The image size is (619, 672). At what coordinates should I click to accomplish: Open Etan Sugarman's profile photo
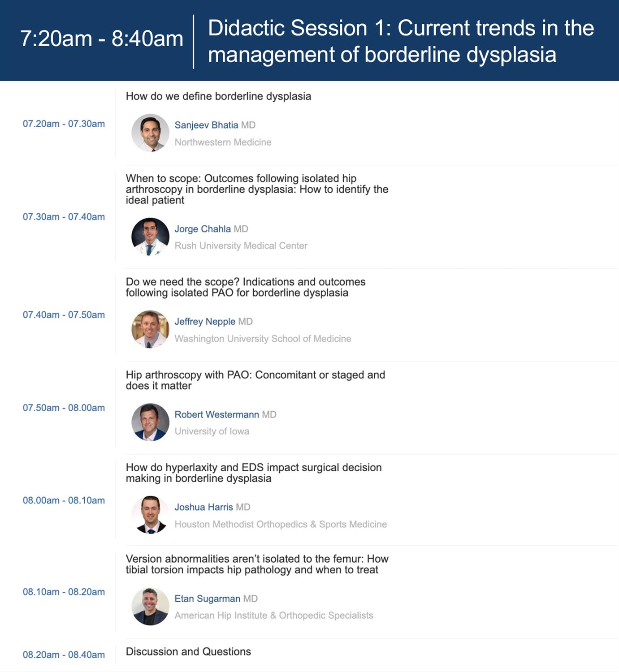(150, 606)
